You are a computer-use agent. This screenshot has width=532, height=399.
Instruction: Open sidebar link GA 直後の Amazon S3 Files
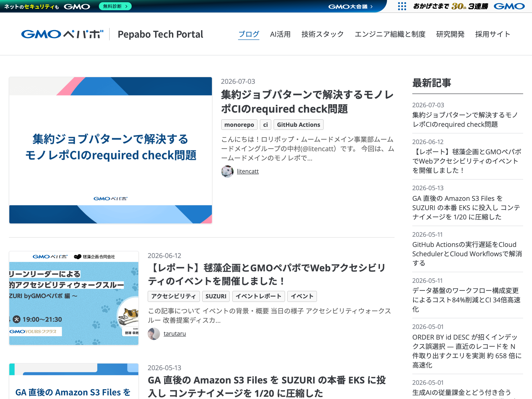point(466,207)
